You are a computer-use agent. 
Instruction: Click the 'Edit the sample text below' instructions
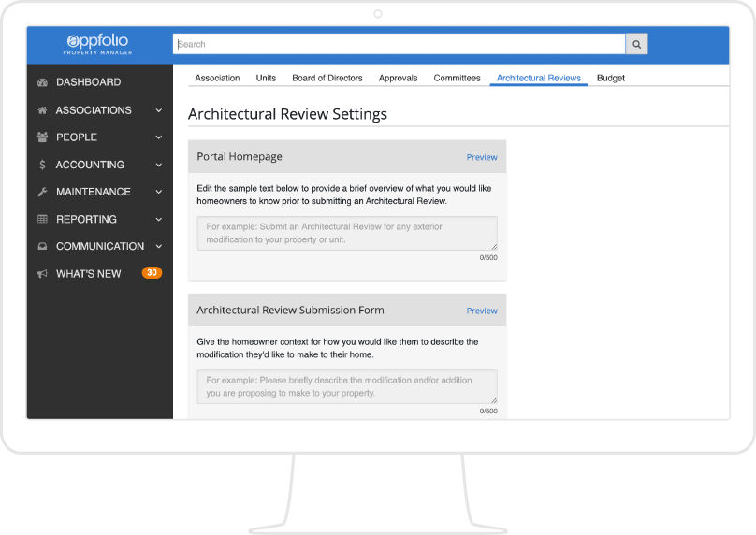343,195
